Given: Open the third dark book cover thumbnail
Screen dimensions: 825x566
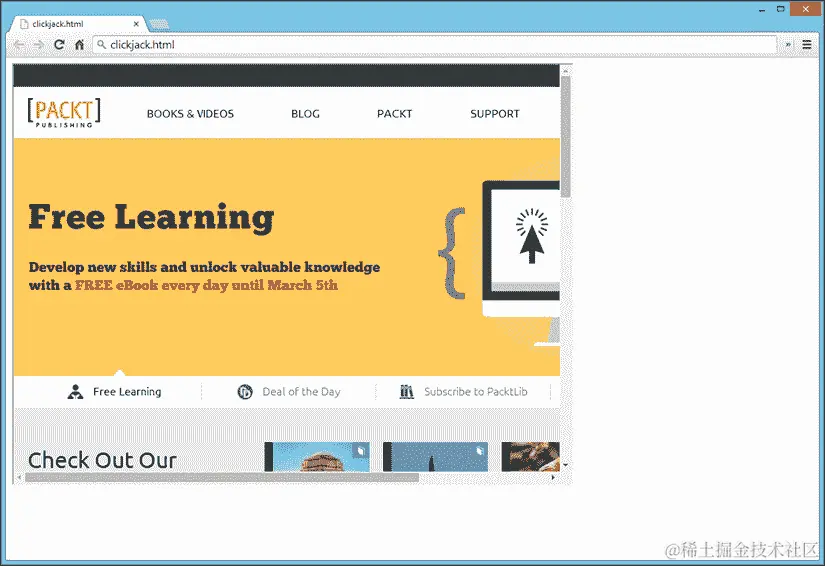Looking at the screenshot, I should point(530,457).
